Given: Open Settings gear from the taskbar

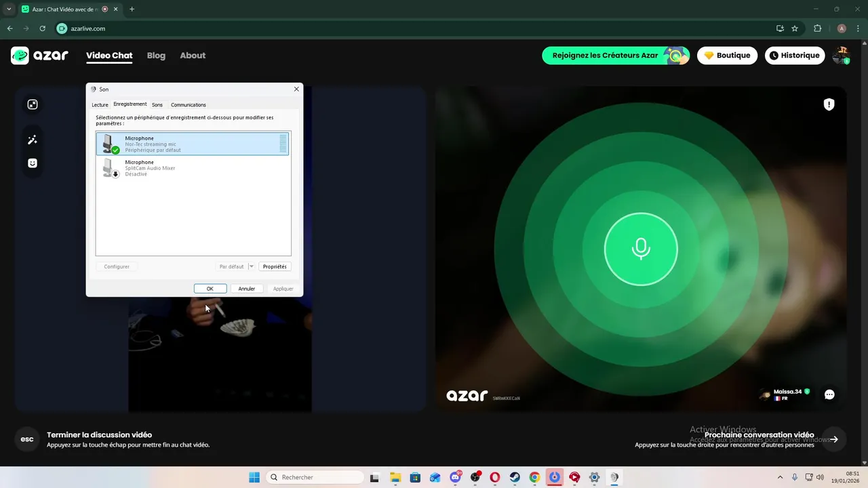Looking at the screenshot, I should [x=594, y=477].
